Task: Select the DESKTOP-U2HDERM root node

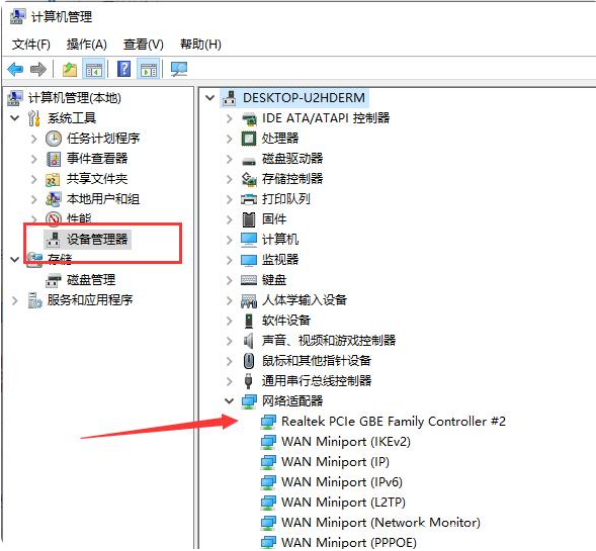Action: [x=304, y=98]
